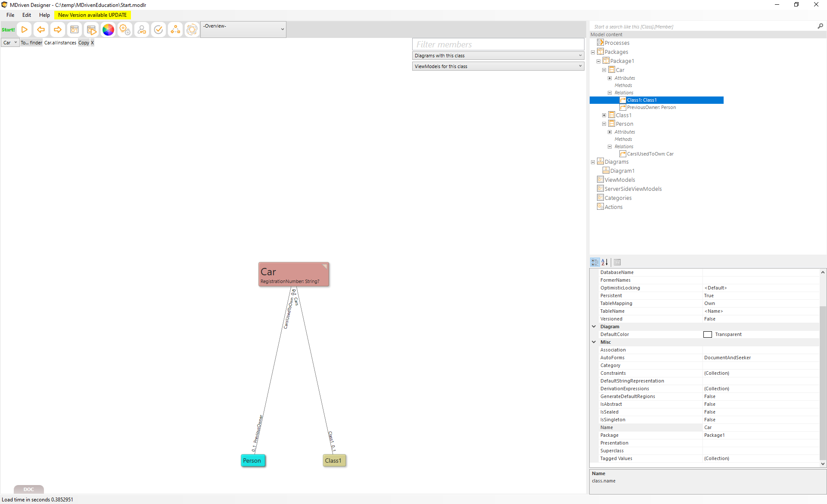
Task: Click the double gears settings icon
Action: tap(125, 30)
